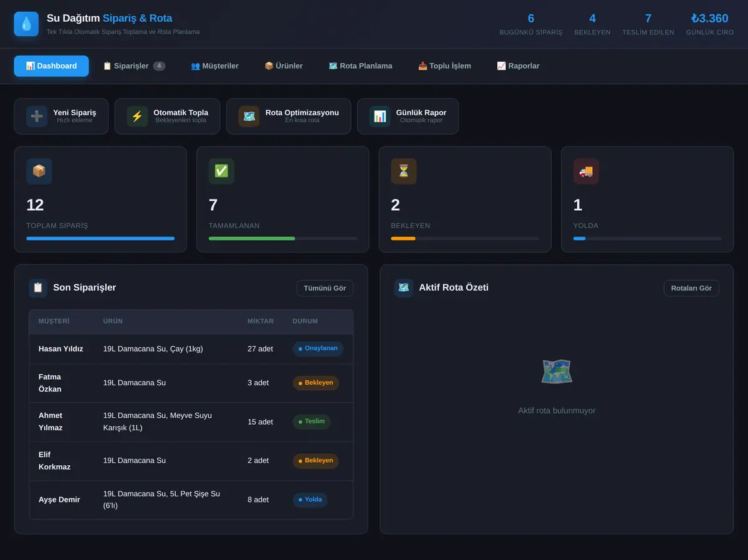Click the ÜRÜN column header
The image size is (748, 560).
pos(113,321)
